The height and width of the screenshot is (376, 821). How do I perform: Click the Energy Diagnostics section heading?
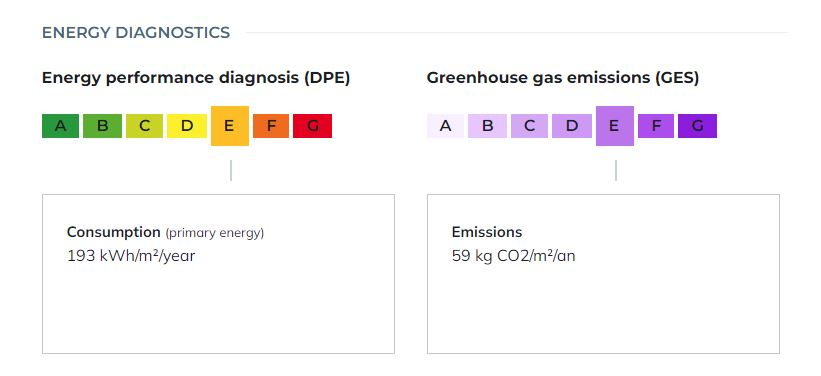(x=136, y=32)
